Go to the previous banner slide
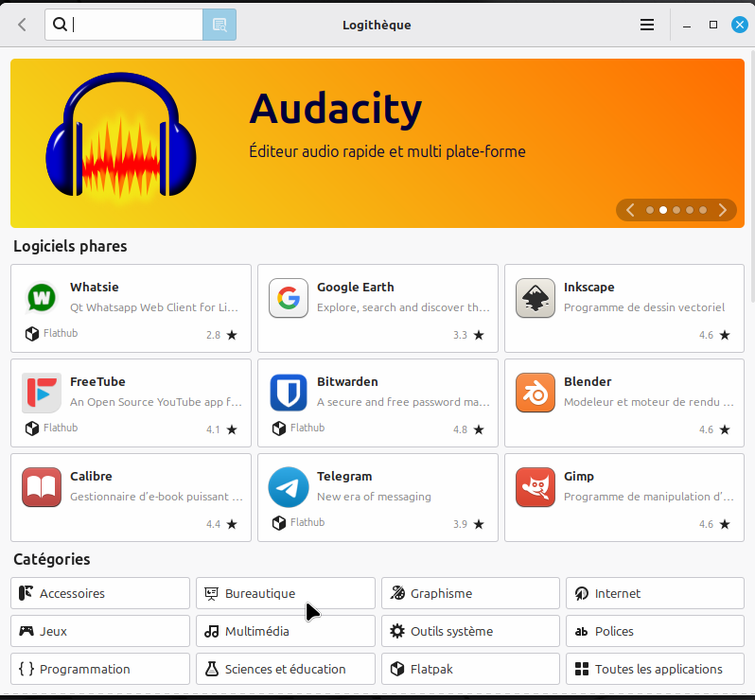Image resolution: width=755 pixels, height=700 pixels. 631,210
